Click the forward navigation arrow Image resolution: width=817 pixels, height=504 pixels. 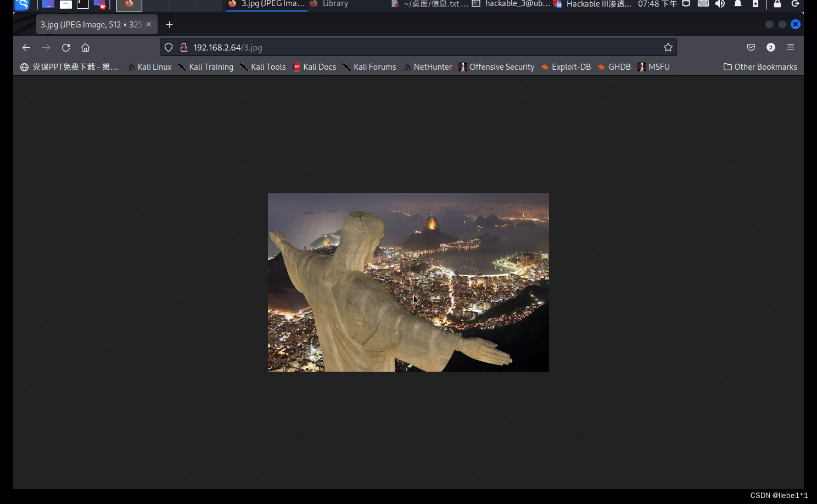[46, 48]
